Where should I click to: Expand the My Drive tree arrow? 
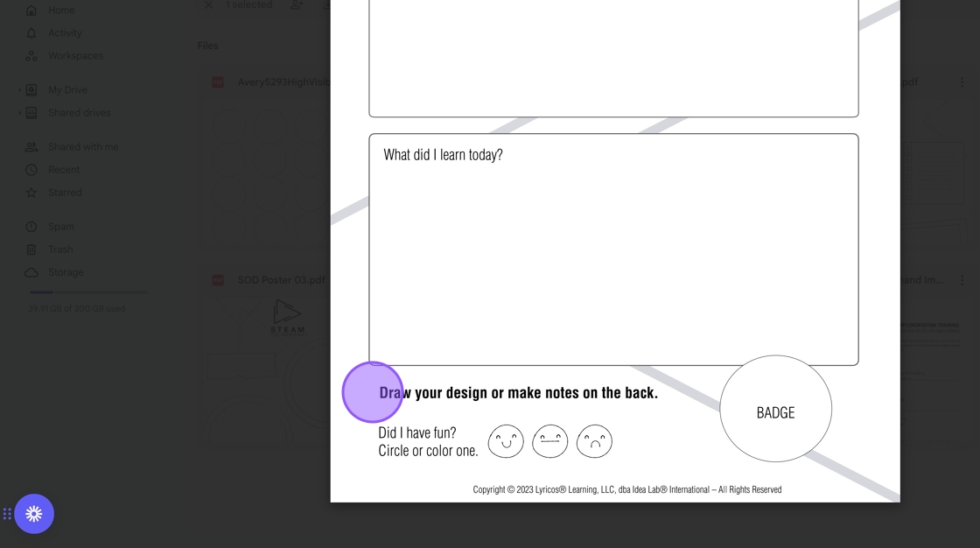pyautogui.click(x=19, y=90)
